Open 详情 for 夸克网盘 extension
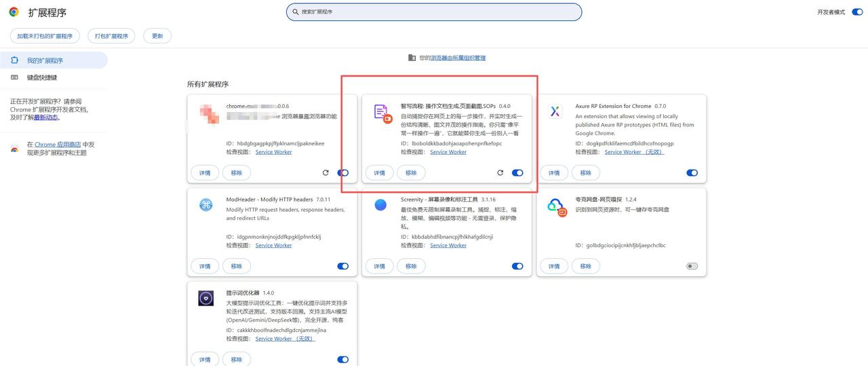 point(554,266)
